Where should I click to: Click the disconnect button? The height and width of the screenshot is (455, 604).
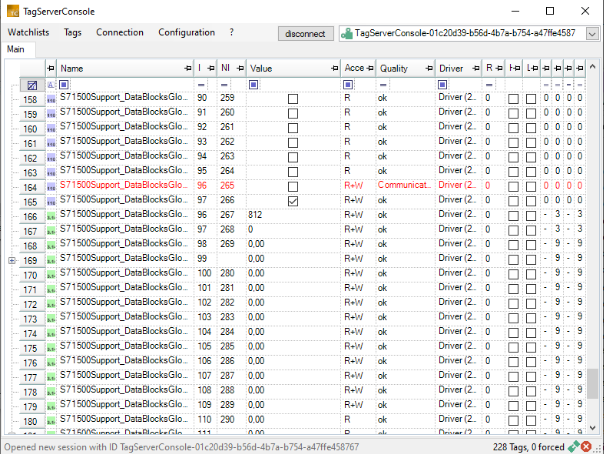tap(305, 34)
